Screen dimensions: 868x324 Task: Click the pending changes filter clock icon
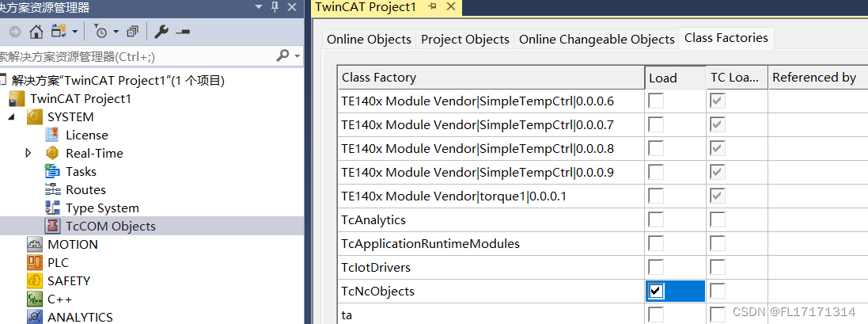(x=102, y=32)
